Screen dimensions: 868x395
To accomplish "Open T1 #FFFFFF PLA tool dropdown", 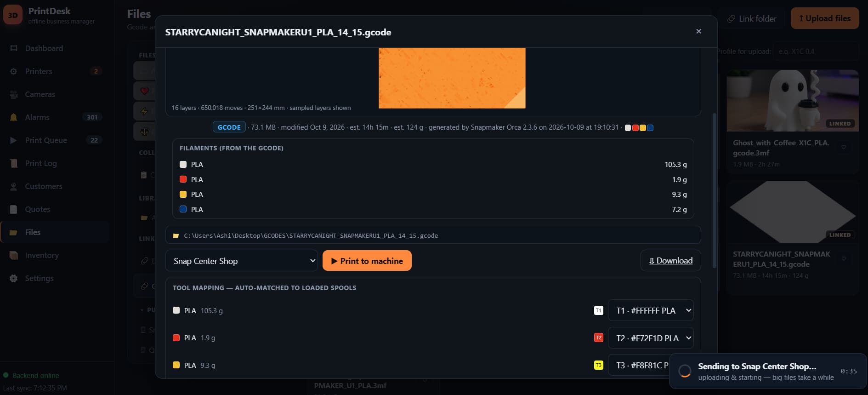I will pyautogui.click(x=651, y=310).
